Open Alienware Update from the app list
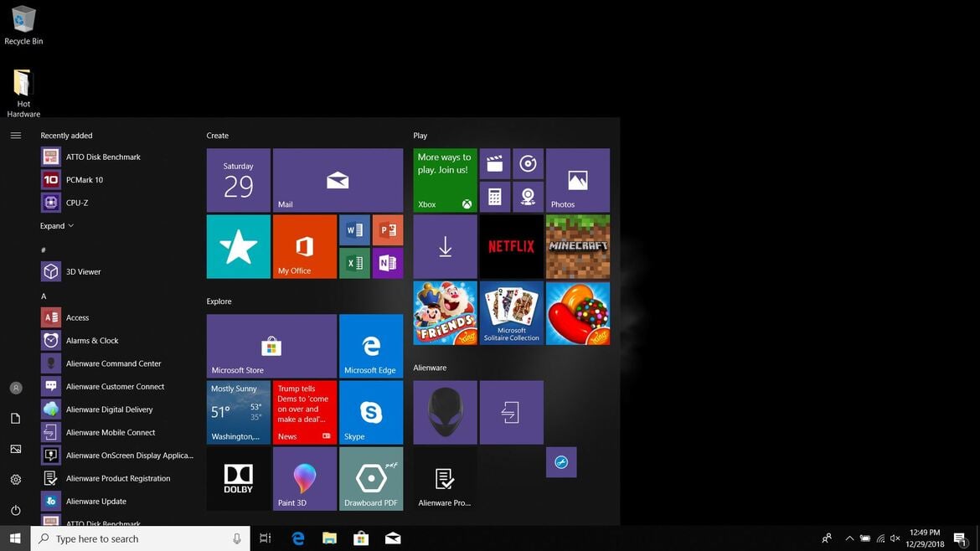This screenshot has width=980, height=551. click(x=117, y=501)
